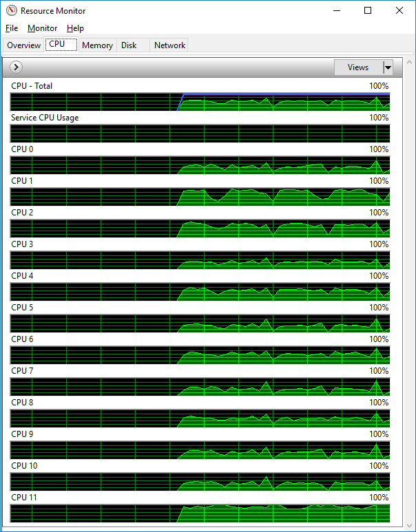
Task: Click the Resource Monitor title bar icon
Action: tap(12, 10)
